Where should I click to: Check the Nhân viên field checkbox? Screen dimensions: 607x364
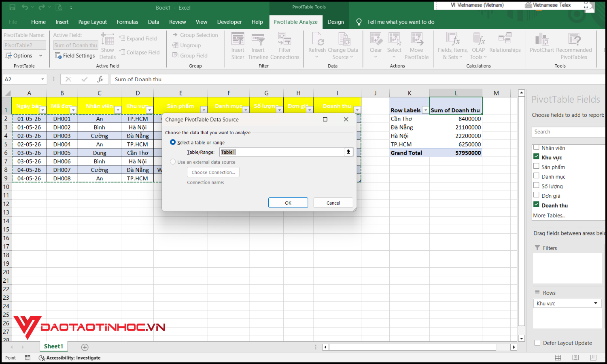[x=536, y=147]
